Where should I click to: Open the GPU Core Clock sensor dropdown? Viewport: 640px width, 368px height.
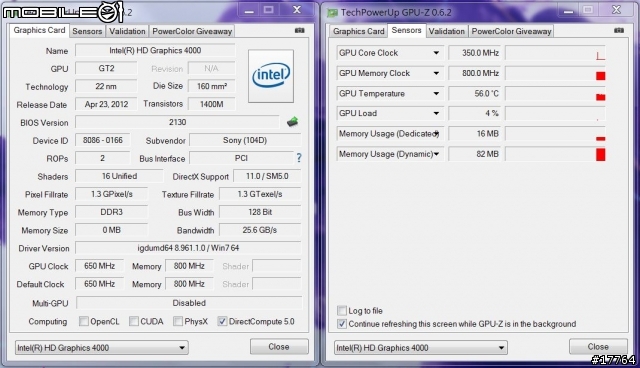pos(436,53)
